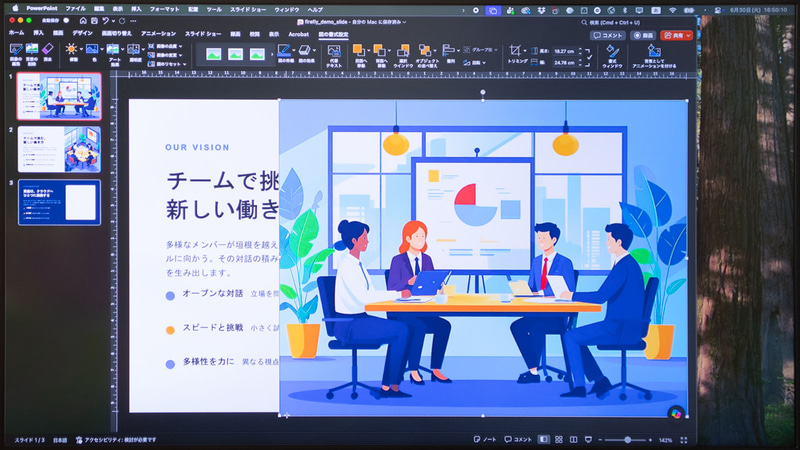
Task: Click the zoom in plus button
Action: coord(650,440)
